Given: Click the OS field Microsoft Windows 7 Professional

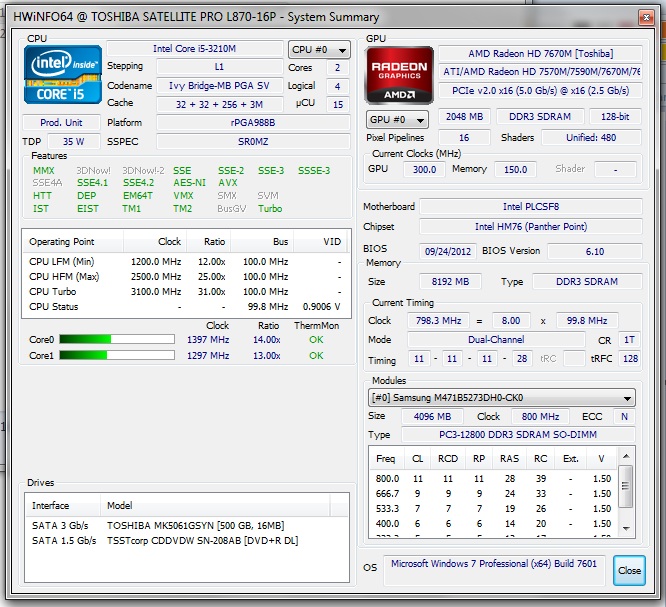Looking at the screenshot, I should pos(494,570).
